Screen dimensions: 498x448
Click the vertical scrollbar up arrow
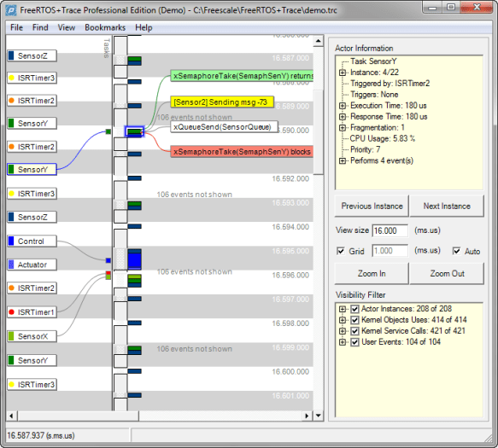click(x=319, y=41)
